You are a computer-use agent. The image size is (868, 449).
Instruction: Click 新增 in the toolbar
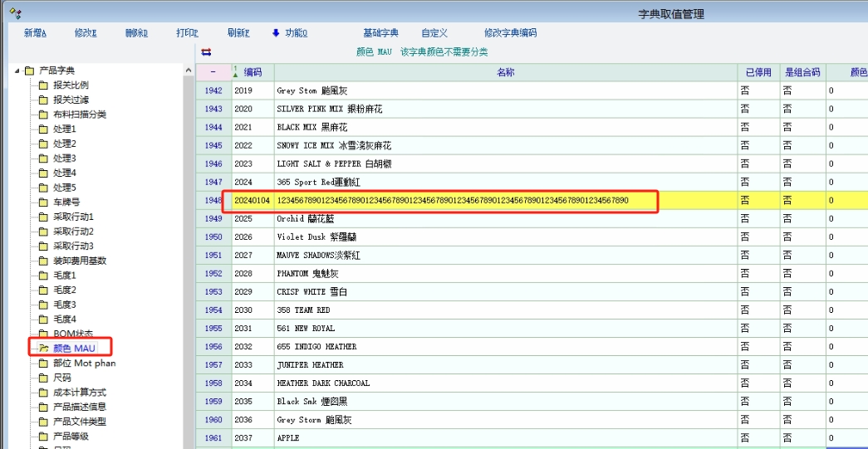pyautogui.click(x=35, y=33)
